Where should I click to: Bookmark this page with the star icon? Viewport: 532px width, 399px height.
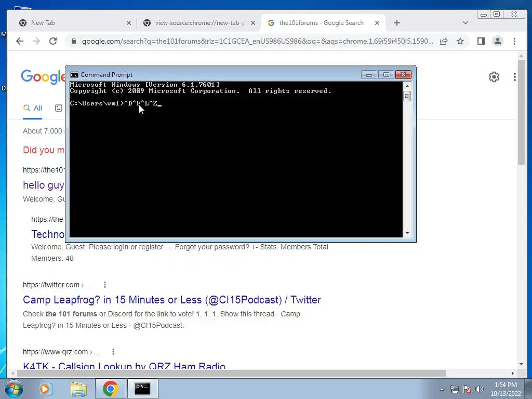coord(460,41)
